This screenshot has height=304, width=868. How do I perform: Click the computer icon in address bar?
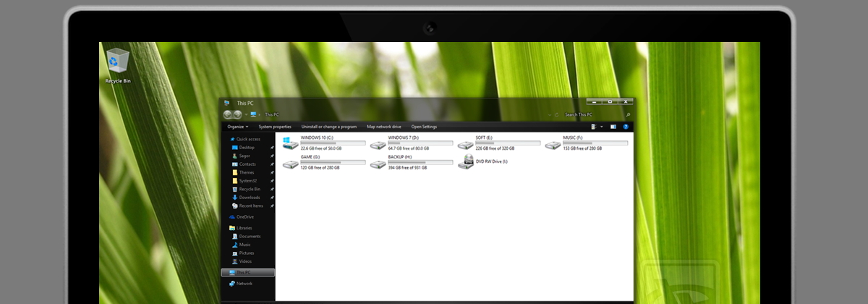pyautogui.click(x=254, y=114)
